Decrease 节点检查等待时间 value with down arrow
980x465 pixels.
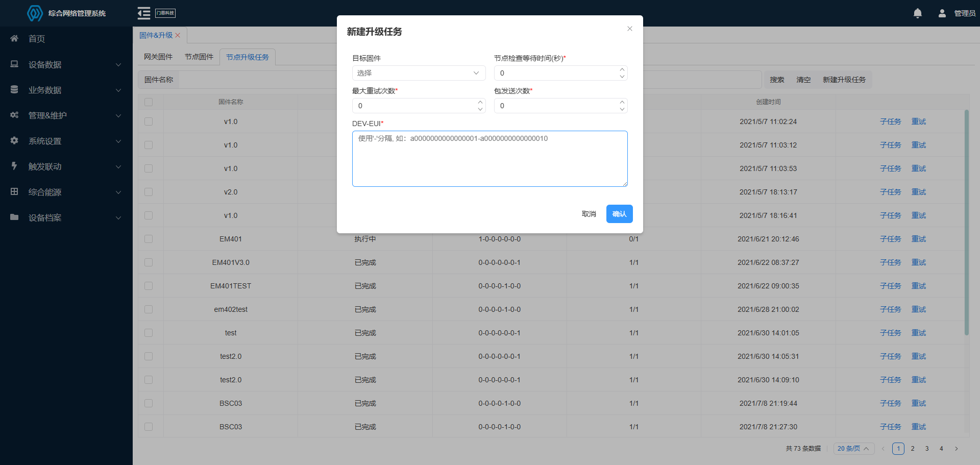(622, 77)
